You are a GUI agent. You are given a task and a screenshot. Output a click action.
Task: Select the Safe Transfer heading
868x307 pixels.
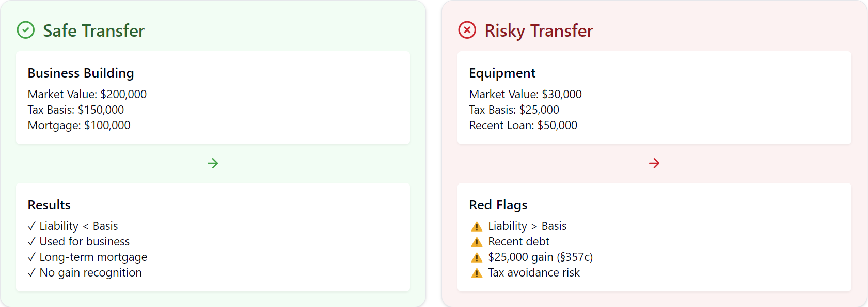tap(93, 30)
